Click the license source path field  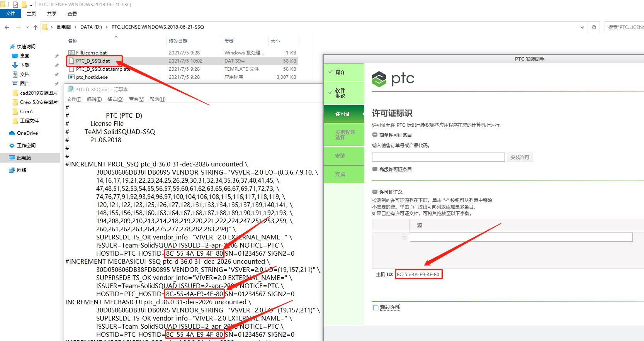click(521, 237)
